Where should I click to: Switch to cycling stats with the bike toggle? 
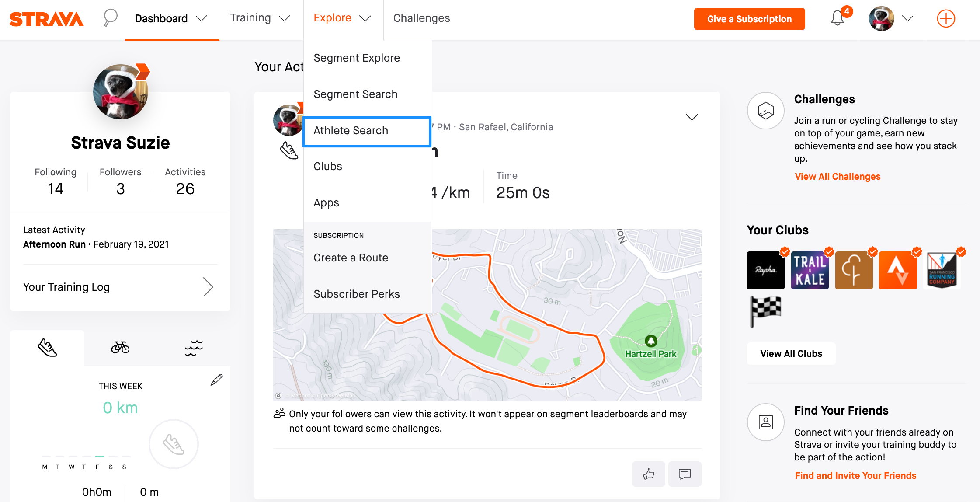[x=121, y=348]
